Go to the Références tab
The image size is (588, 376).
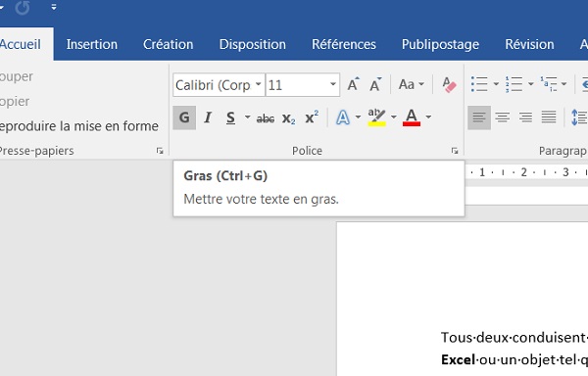pos(344,44)
